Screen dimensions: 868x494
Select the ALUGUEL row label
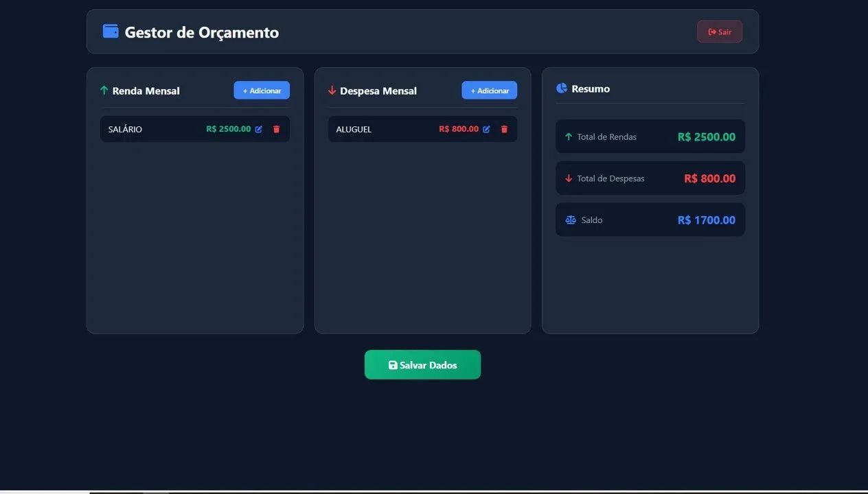click(354, 129)
